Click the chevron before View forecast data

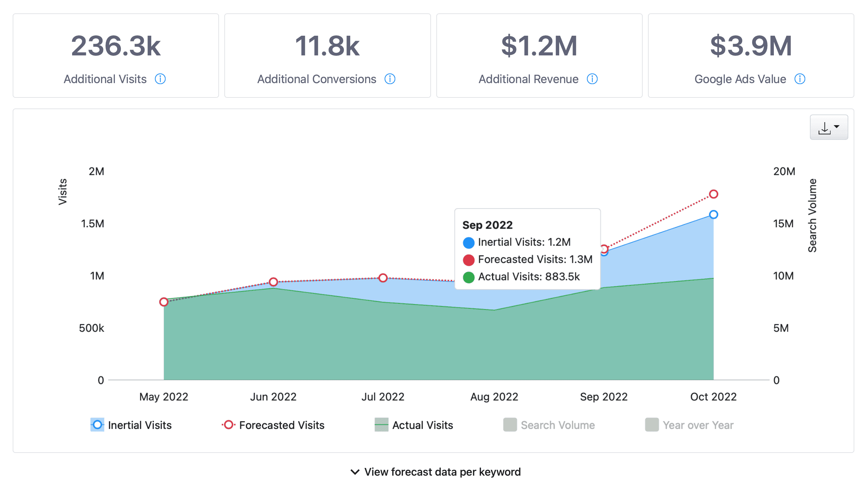pos(355,472)
